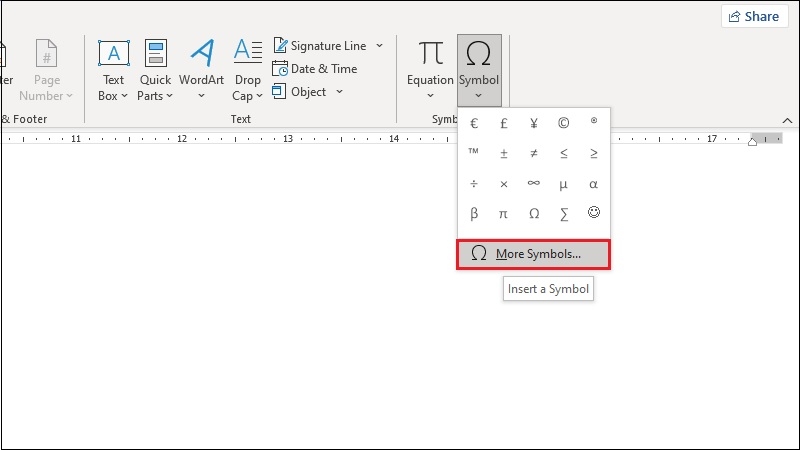Insert the Copyright symbol
Screen dimensions: 800x450
coord(563,123)
